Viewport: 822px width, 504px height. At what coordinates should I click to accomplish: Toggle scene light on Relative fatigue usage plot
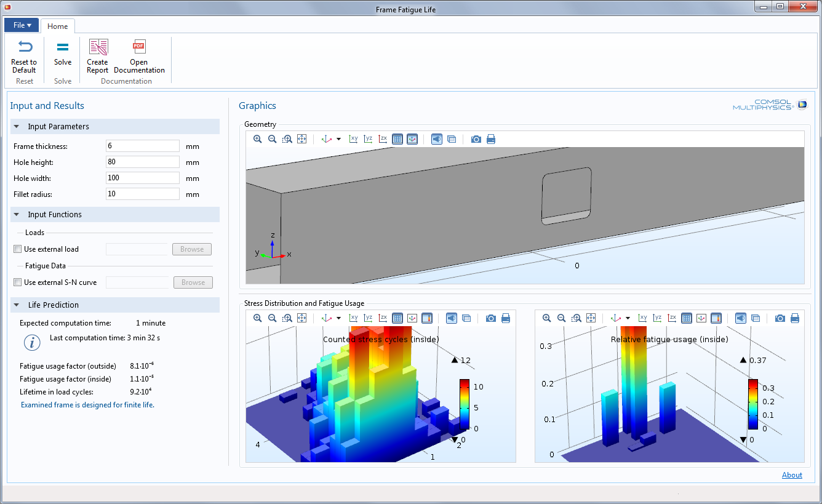click(x=741, y=318)
